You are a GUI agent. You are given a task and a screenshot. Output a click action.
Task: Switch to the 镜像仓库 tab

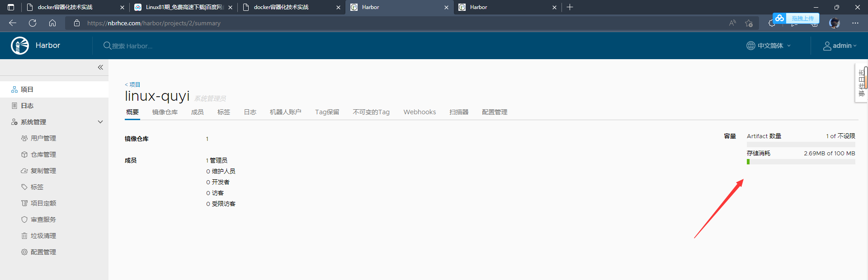[165, 112]
